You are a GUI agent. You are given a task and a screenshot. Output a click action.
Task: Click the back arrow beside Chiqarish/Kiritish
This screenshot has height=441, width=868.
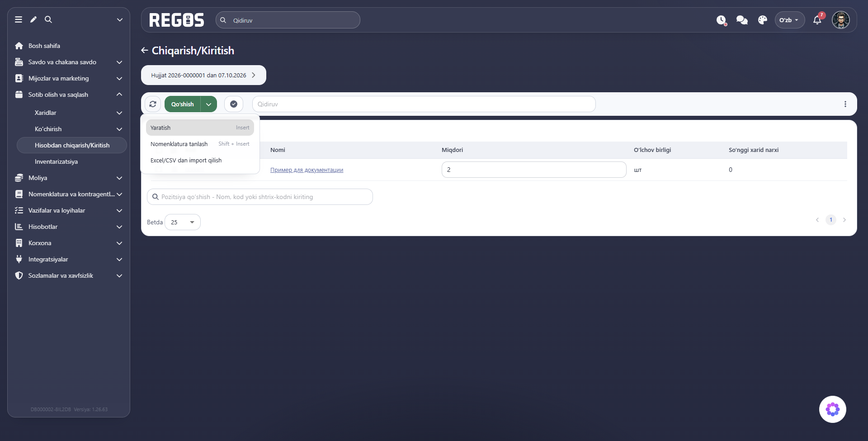pos(145,51)
